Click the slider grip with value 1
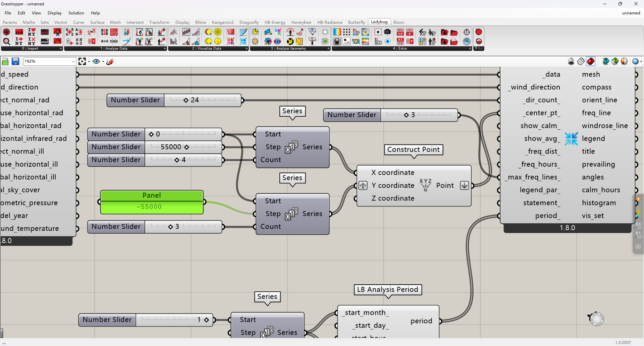 pyautogui.click(x=206, y=320)
